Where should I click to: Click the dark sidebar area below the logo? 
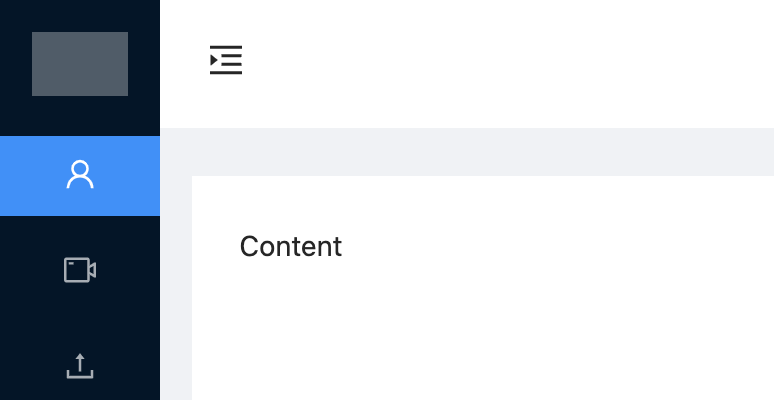[80, 116]
